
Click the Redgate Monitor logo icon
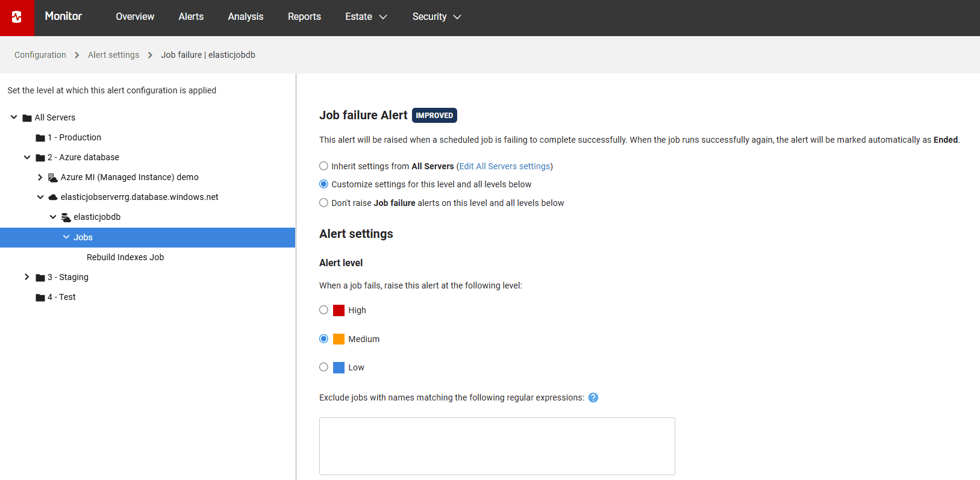(x=17, y=17)
